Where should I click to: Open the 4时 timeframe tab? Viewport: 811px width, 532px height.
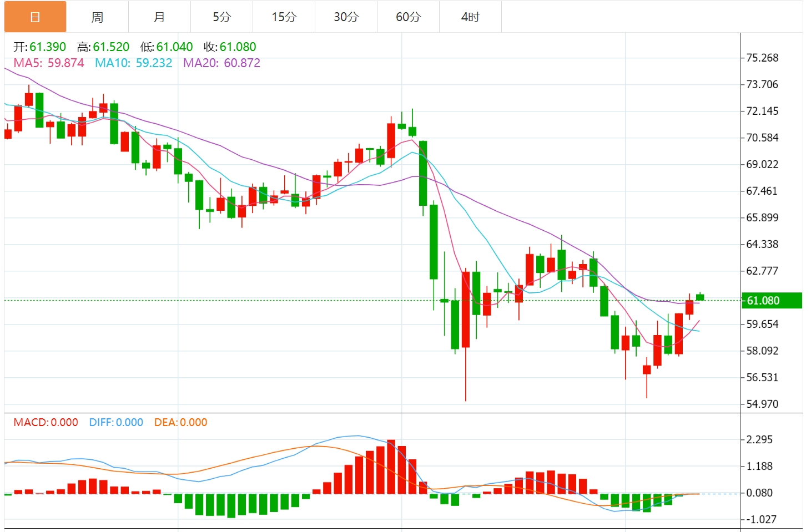(x=470, y=17)
